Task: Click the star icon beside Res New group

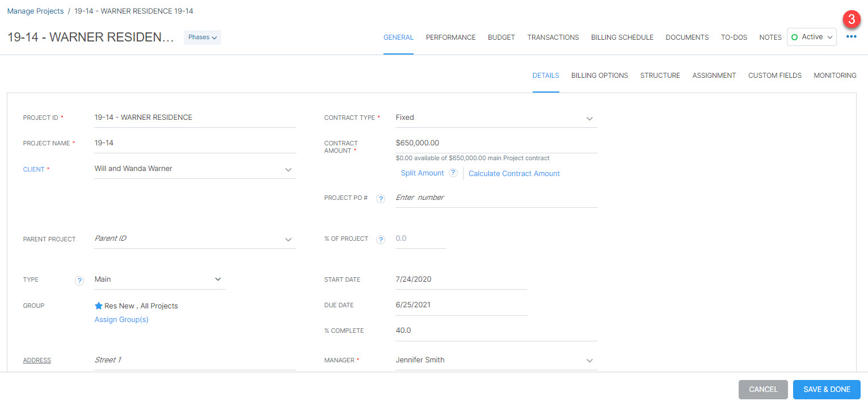Action: [98, 306]
